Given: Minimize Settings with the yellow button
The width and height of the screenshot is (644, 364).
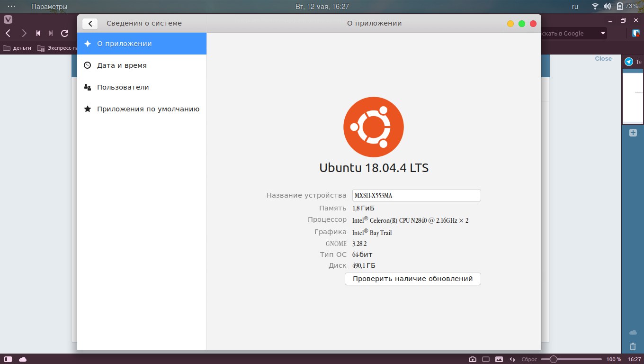Looking at the screenshot, I should pos(510,24).
